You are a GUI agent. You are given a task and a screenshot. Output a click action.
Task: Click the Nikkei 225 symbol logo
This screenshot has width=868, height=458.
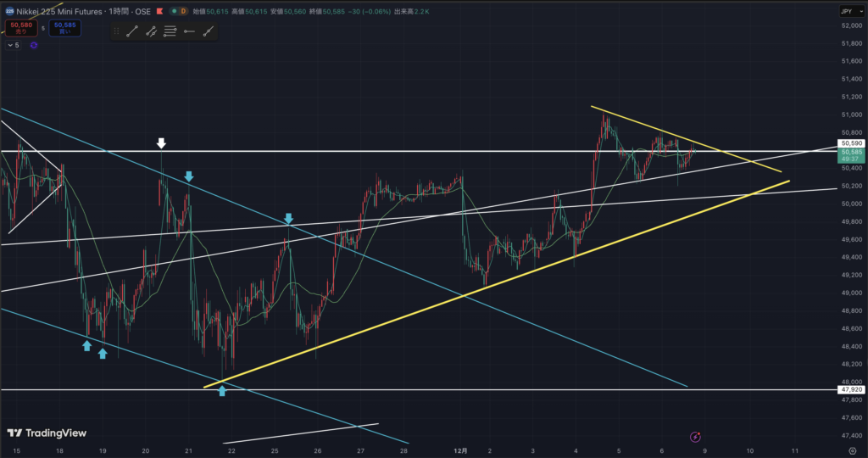tap(8, 12)
